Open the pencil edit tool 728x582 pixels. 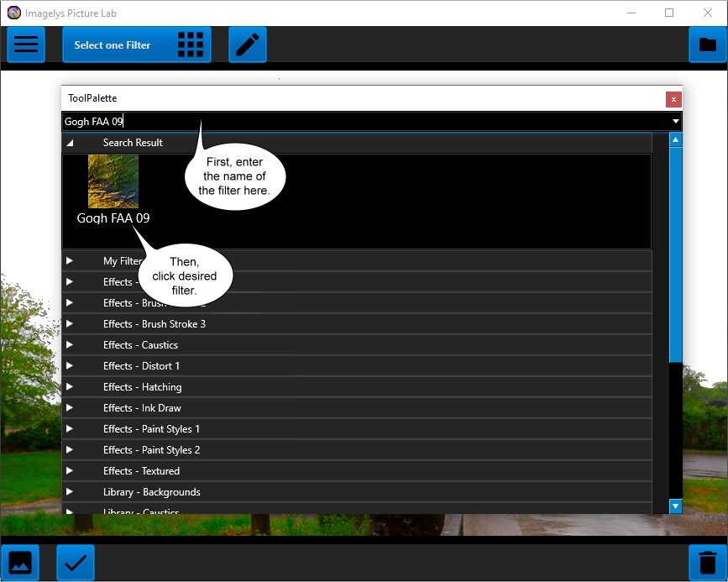[248, 45]
